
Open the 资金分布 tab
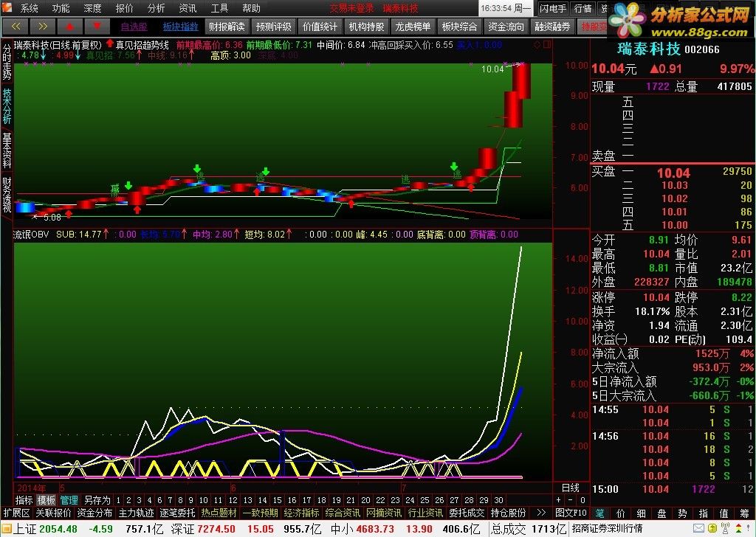[x=94, y=513]
